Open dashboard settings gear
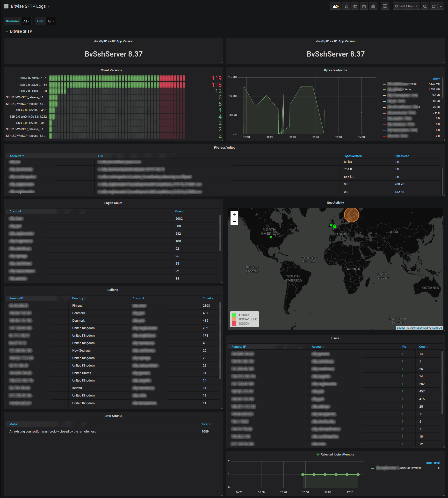 pos(373,6)
